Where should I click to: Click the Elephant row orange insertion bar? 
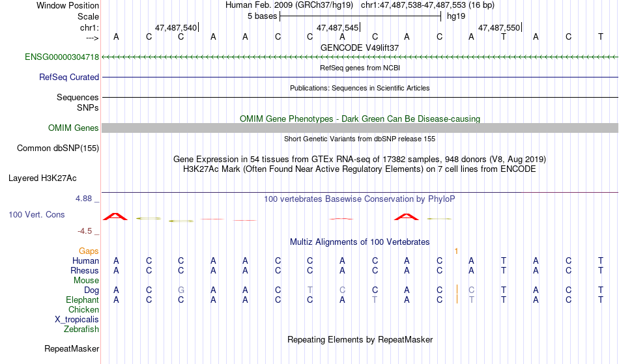[457, 300]
